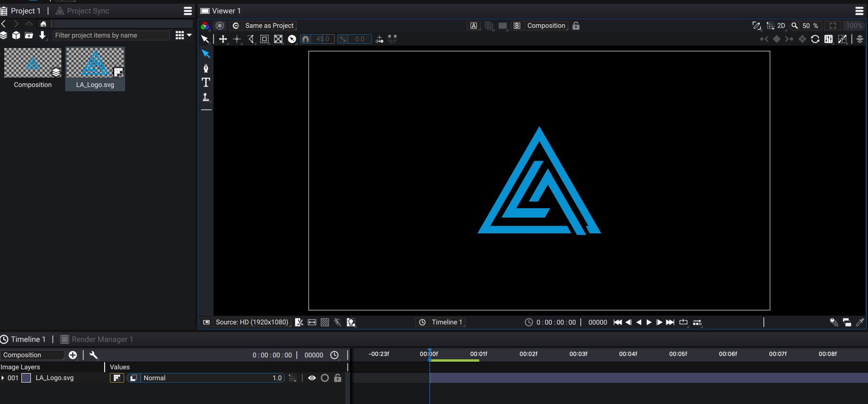Toggle visibility eye for LA_Logo.svg layer
The image size is (868, 404).
(x=312, y=378)
